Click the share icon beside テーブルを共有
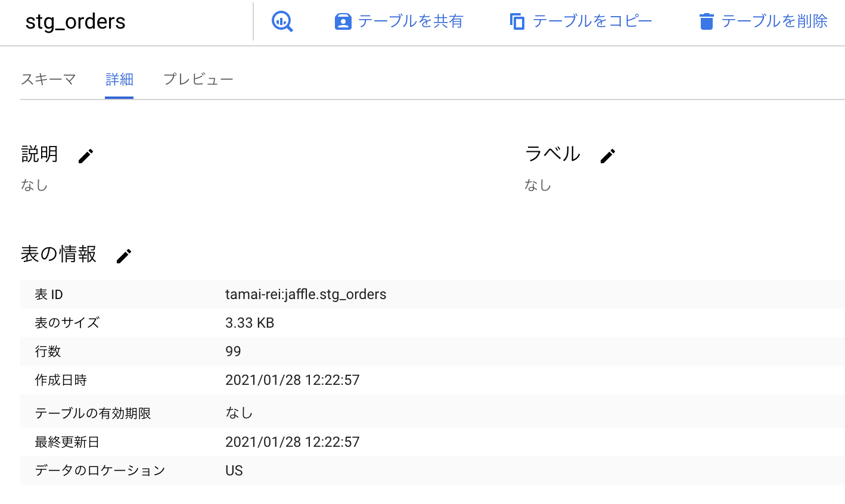This screenshot has width=845, height=504. point(343,21)
